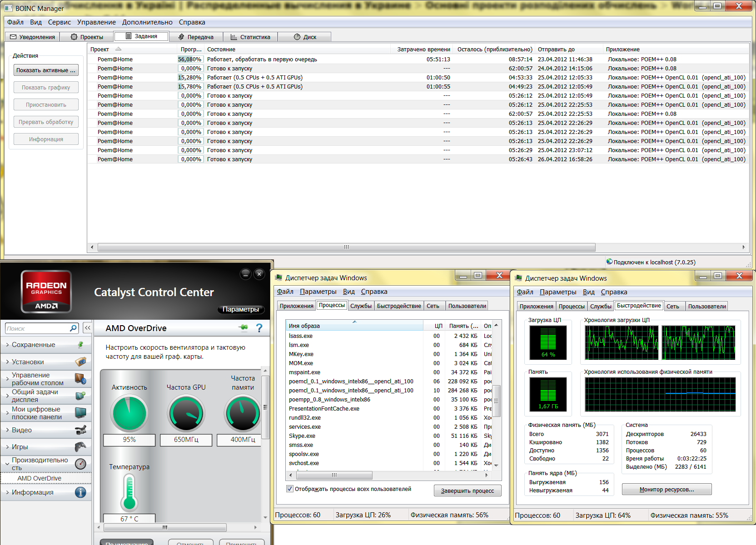Screen dimensions: 756x545
Task: Click the Видео camera icon in Catalyst sidebar
Action: click(x=80, y=430)
